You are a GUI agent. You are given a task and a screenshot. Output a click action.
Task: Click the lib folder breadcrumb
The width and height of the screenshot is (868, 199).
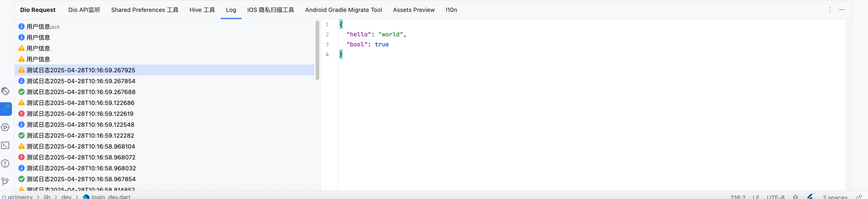[x=47, y=197]
